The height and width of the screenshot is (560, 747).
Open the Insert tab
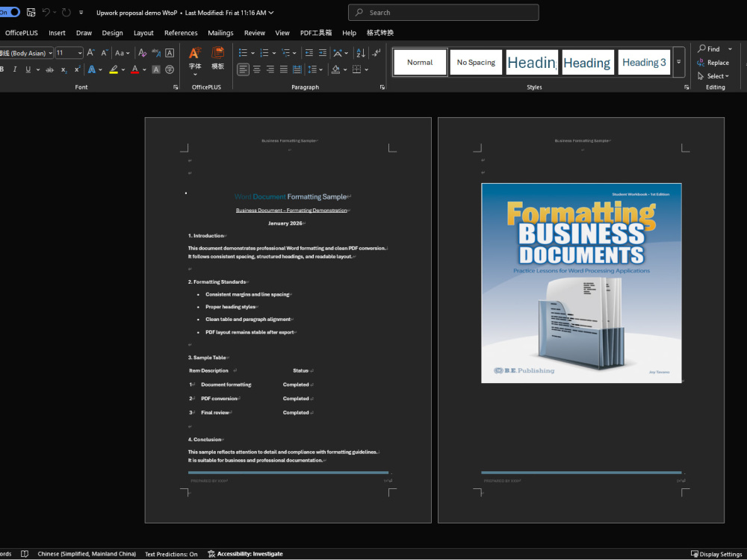(x=57, y=33)
